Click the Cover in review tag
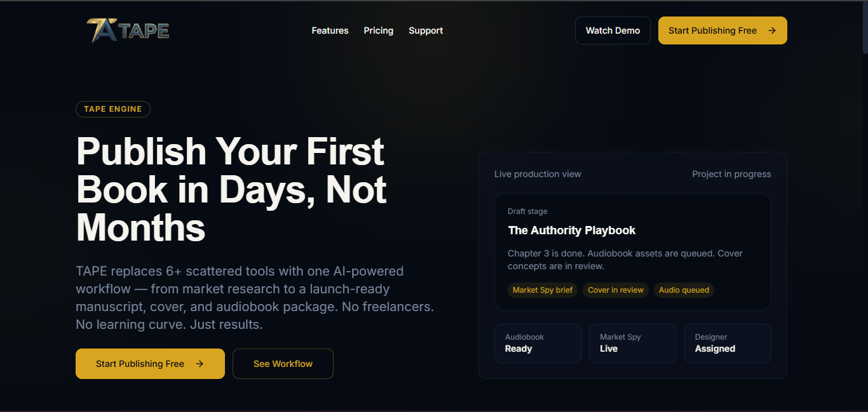 coord(616,290)
